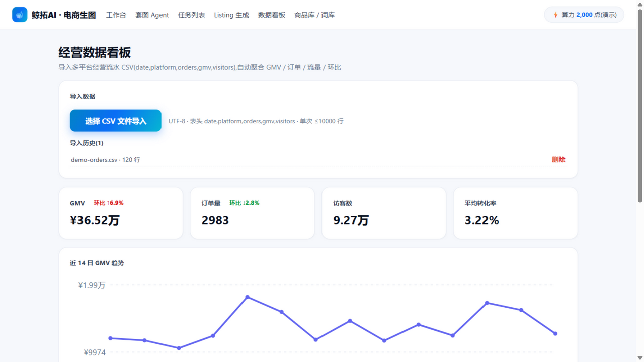Open the 工作台 nav item
The image size is (644, 362).
tap(116, 15)
